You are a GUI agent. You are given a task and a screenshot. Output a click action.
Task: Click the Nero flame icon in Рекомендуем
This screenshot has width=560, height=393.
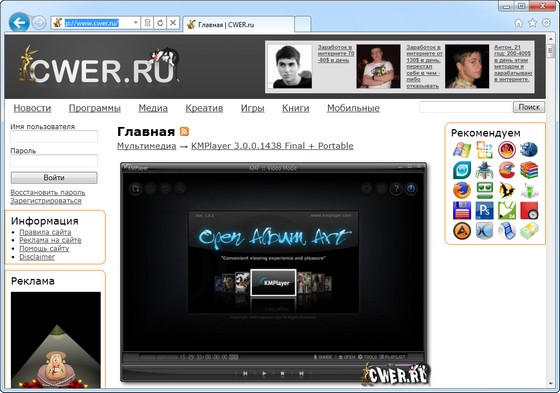tap(507, 150)
